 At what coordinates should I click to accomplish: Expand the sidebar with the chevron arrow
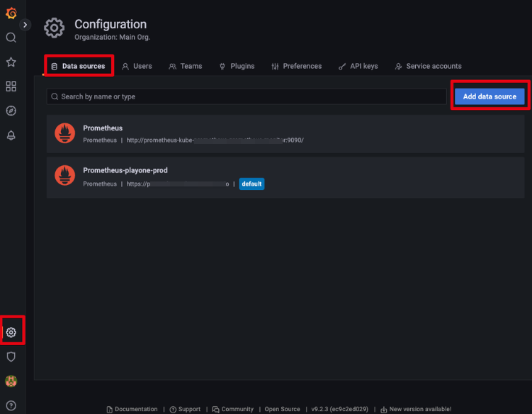click(25, 25)
